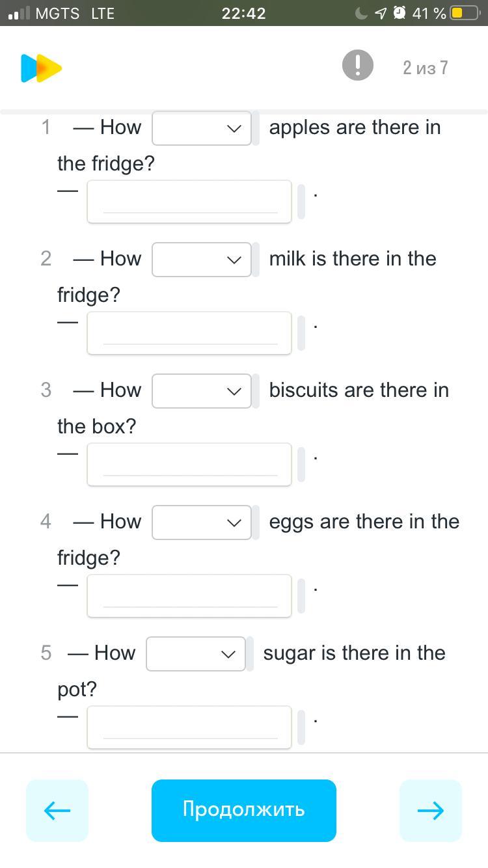Focus the answer field for question 1

pyautogui.click(x=189, y=202)
